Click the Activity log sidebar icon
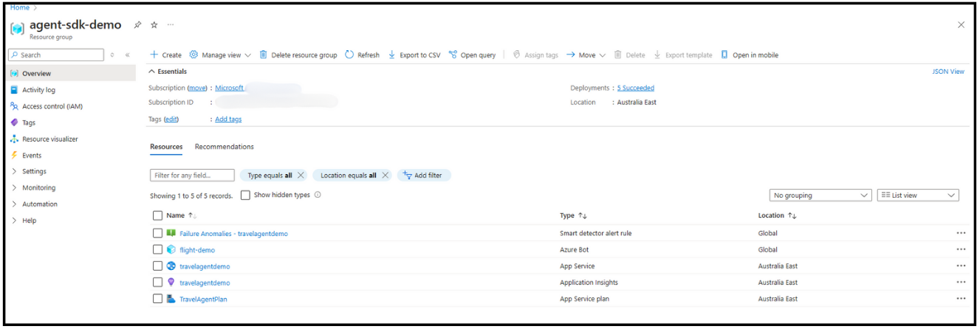 point(15,90)
